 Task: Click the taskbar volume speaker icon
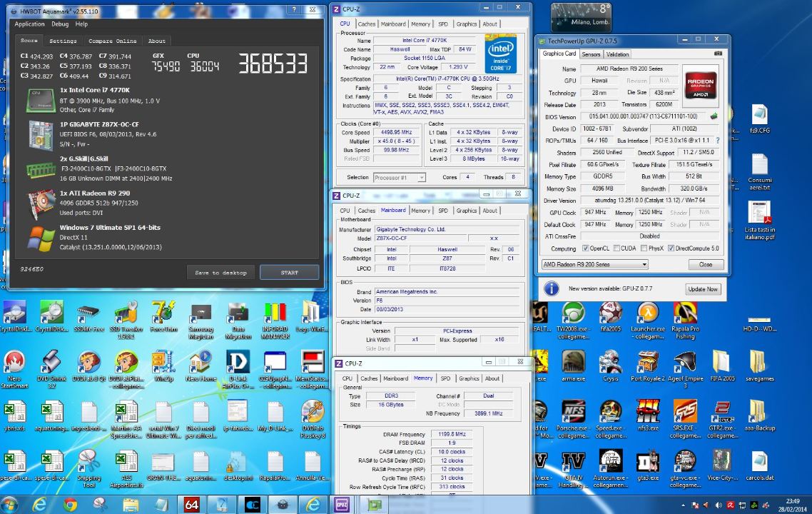point(719,505)
